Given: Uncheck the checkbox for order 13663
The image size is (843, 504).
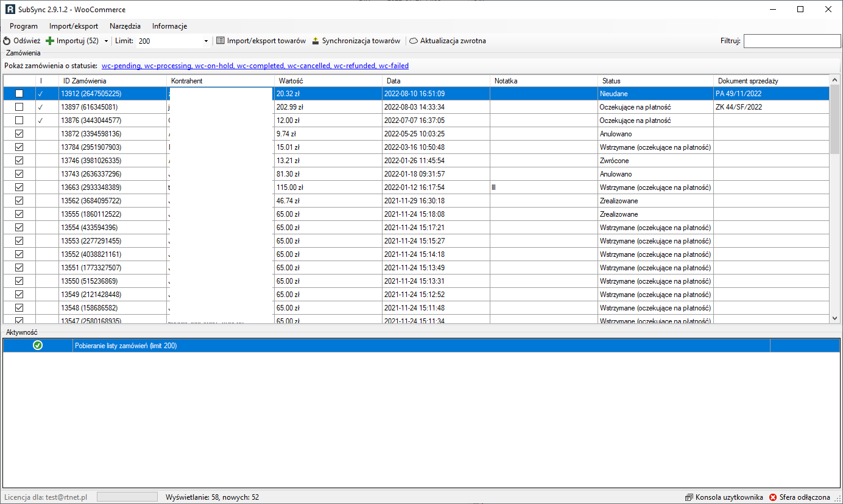Looking at the screenshot, I should click(19, 187).
